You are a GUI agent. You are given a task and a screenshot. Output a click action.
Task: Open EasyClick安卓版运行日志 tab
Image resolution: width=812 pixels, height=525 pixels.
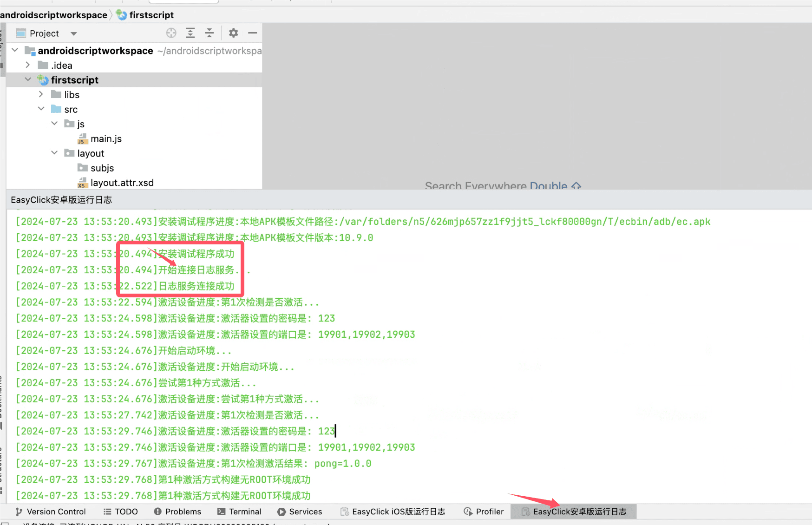click(x=574, y=512)
